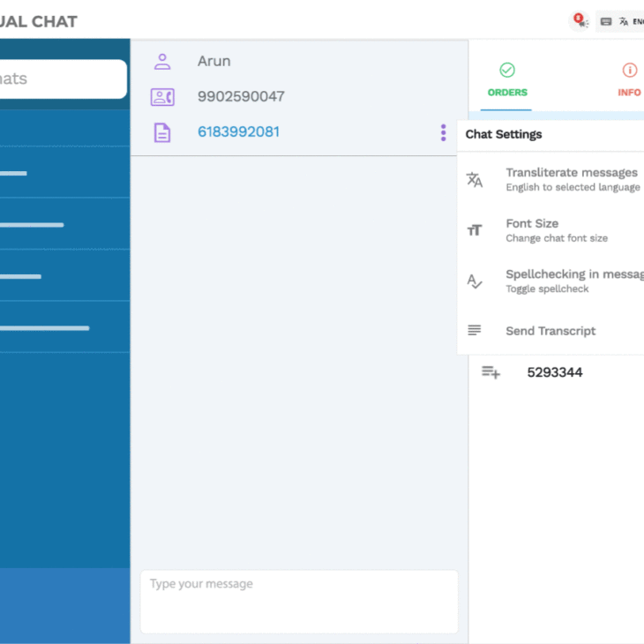Click the chats search box
Image resolution: width=644 pixels, height=644 pixels.
click(63, 79)
